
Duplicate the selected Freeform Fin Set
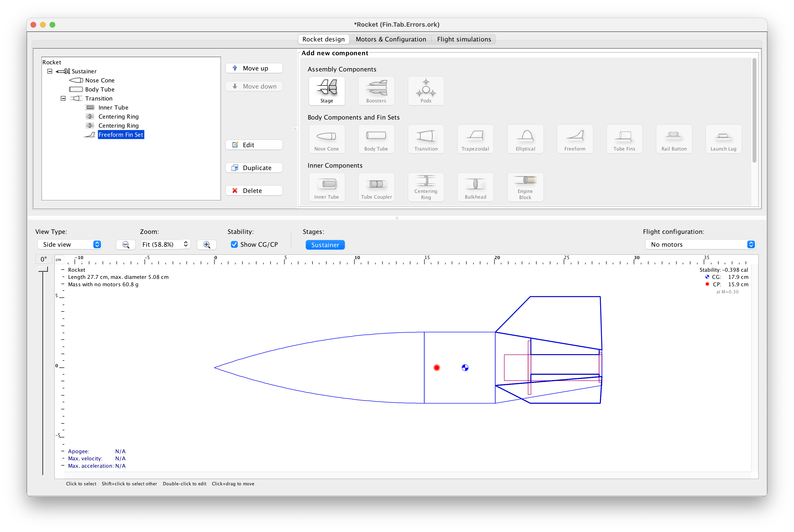pos(254,167)
